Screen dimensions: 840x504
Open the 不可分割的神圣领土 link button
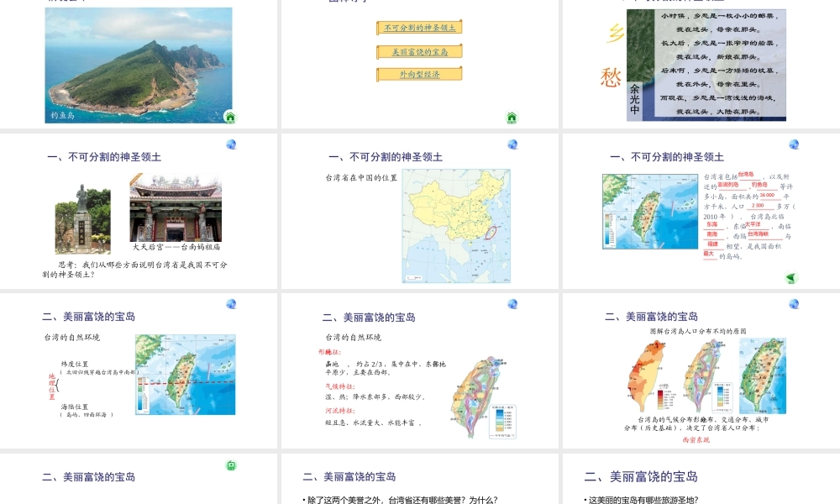[x=419, y=28]
